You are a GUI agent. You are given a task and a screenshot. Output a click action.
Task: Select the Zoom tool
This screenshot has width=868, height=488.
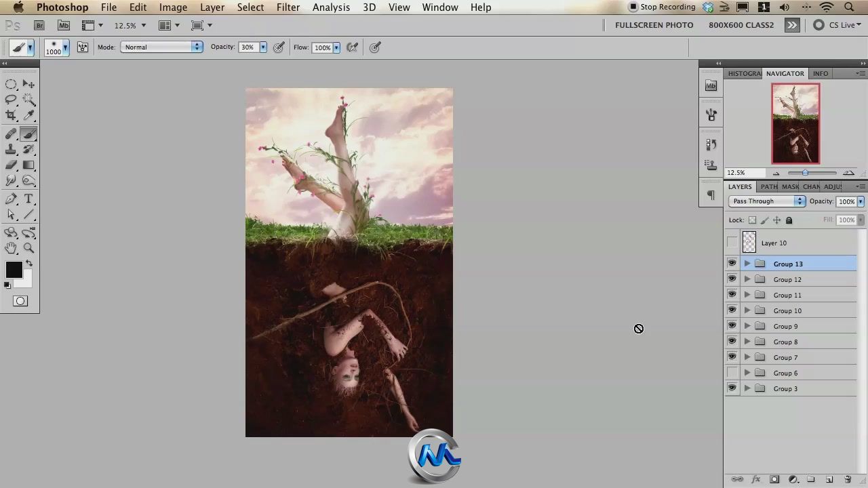(x=28, y=248)
